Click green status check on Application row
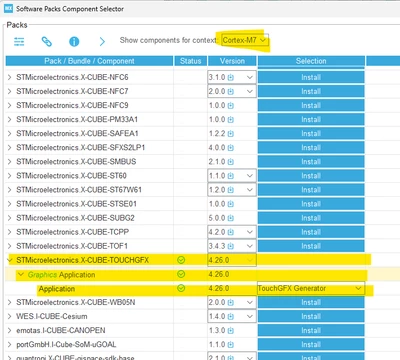 (181, 288)
